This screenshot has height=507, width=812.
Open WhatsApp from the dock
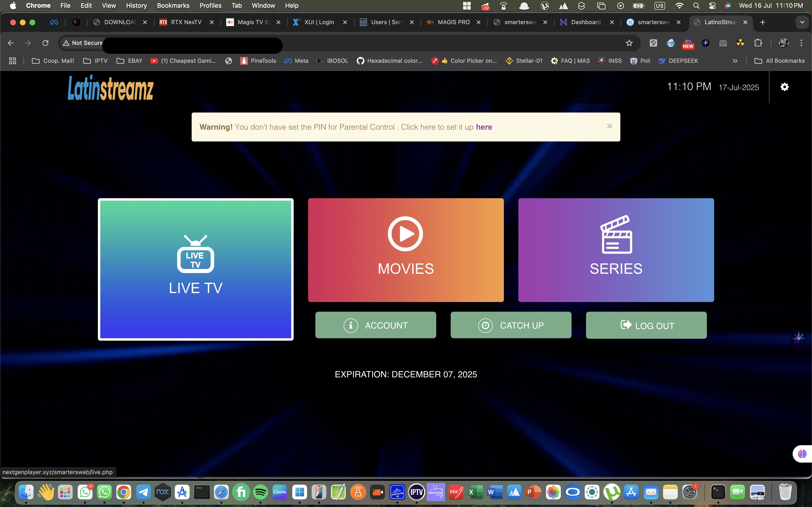pos(104,492)
